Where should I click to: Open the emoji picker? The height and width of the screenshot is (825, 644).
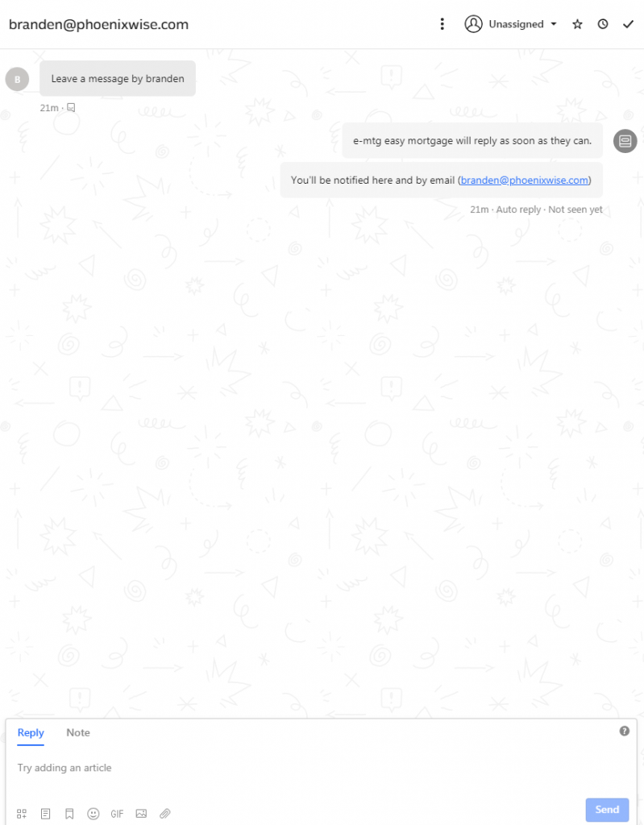93,814
